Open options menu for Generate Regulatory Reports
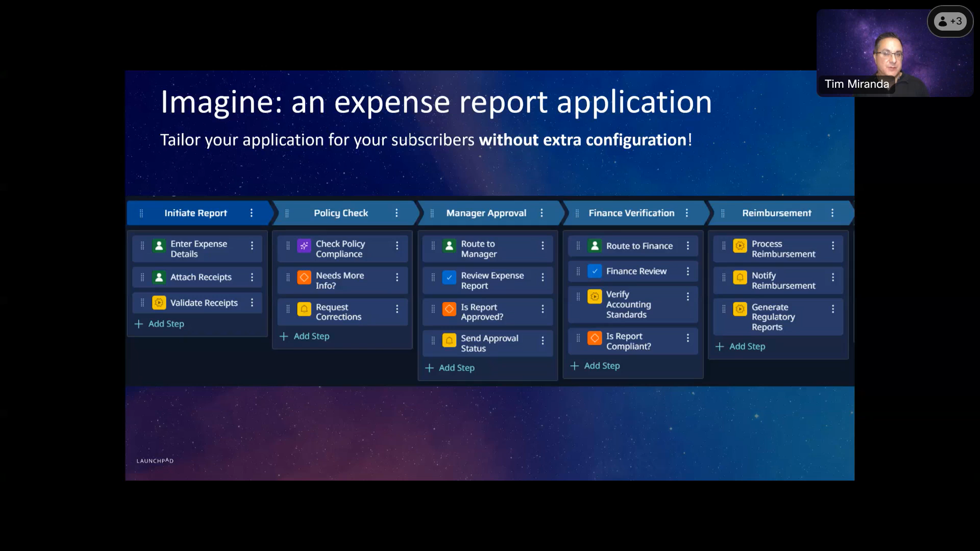The width and height of the screenshot is (980, 551). coord(834,309)
